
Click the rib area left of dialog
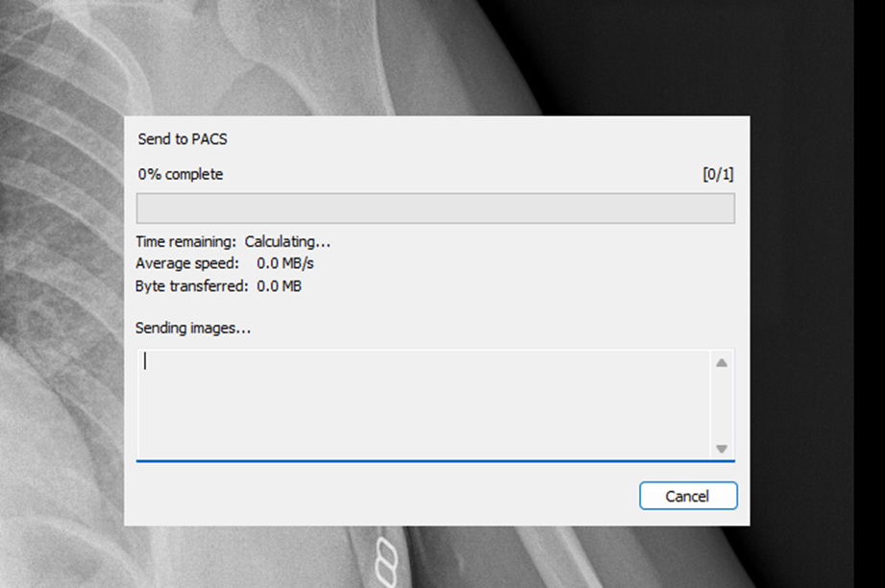coord(58,288)
